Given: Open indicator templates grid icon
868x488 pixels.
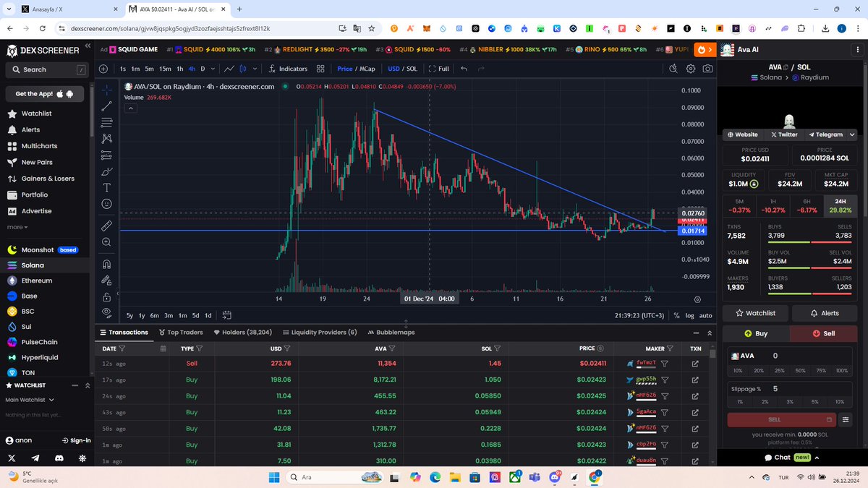Looking at the screenshot, I should click(320, 69).
